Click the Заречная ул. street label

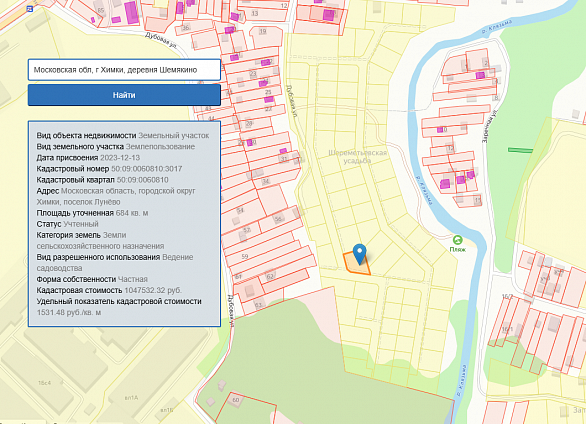[x=487, y=126]
